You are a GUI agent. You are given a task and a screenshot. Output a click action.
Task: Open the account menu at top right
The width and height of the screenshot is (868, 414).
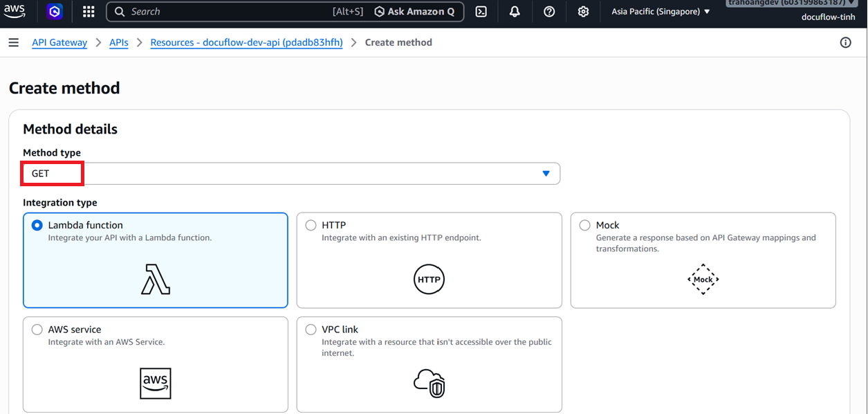793,3
